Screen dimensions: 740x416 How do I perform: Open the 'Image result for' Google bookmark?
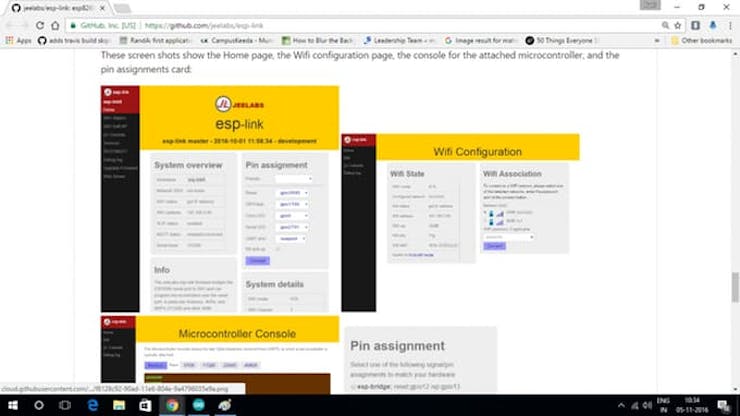pyautogui.click(x=481, y=41)
